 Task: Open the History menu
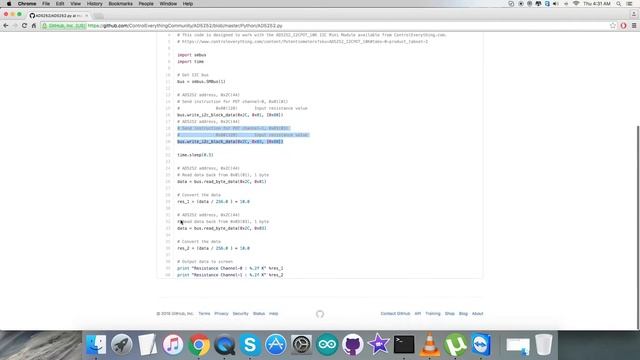(94, 4)
